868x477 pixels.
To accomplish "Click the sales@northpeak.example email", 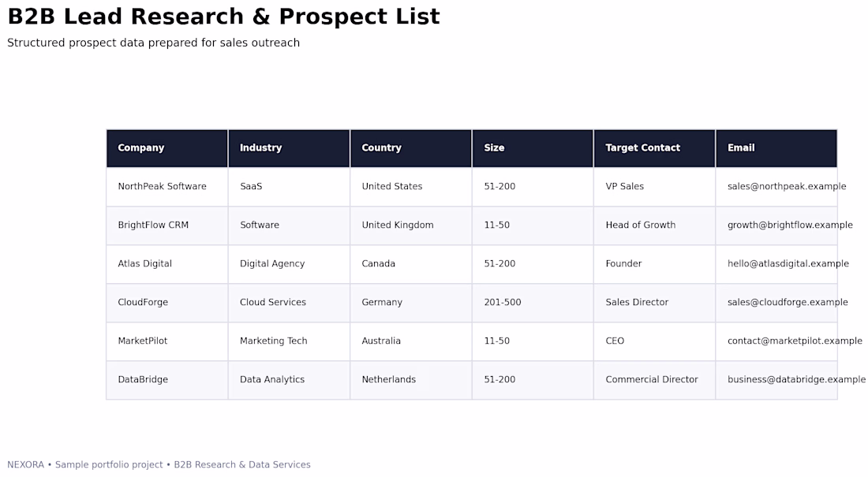I will click(787, 187).
